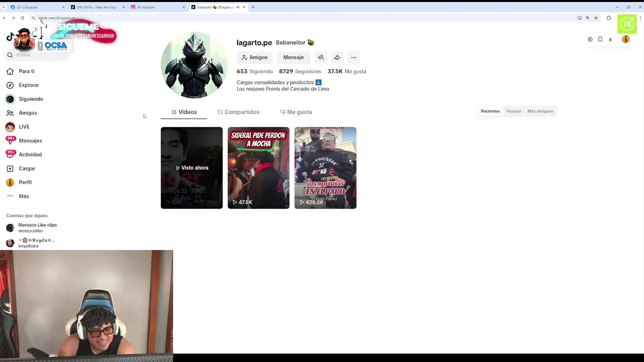Viewport: 644px width, 362px height.
Task: Open tab search dropdown arrow
Action: coord(4,7)
